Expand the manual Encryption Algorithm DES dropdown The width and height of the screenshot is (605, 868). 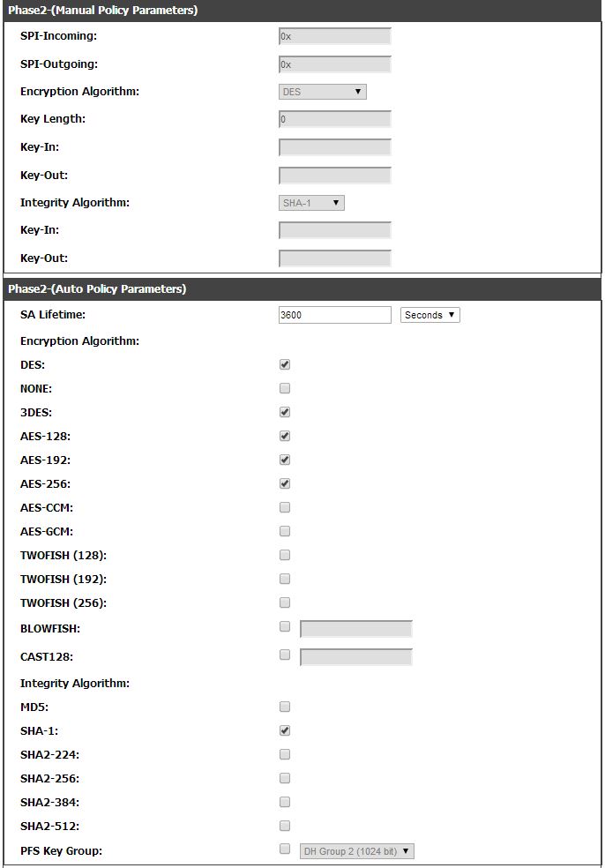[x=322, y=92]
